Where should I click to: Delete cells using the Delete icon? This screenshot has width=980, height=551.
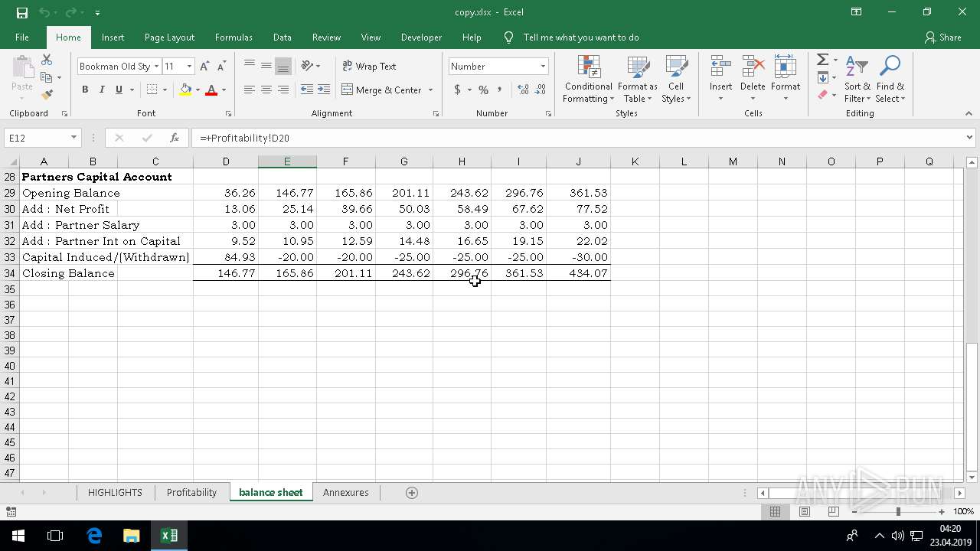pyautogui.click(x=753, y=79)
